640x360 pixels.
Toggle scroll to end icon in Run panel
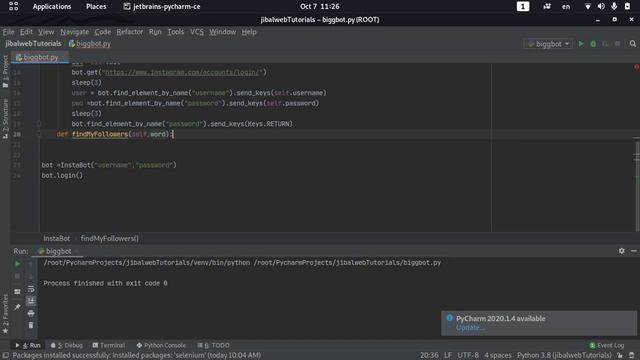point(31,301)
